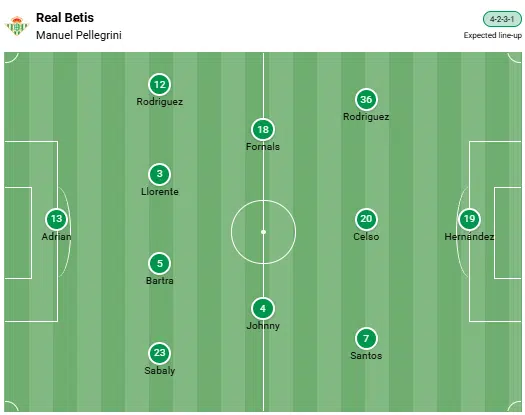Click the Real Betis club crest

tap(16, 26)
